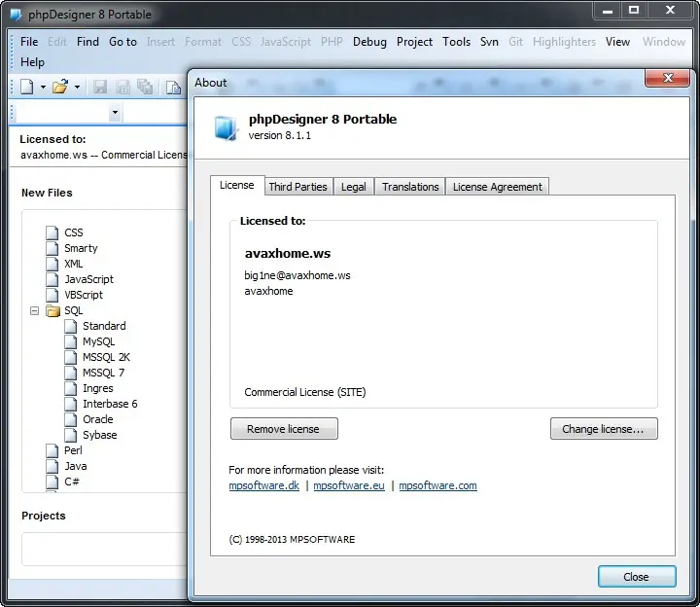This screenshot has height=607, width=700.
Task: Click the Save As toolbar icon
Action: point(122,87)
